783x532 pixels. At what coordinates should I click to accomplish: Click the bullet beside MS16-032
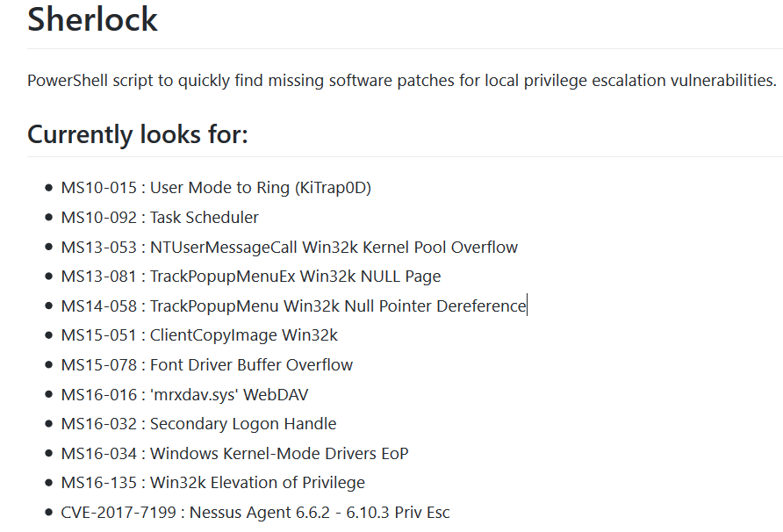point(48,424)
